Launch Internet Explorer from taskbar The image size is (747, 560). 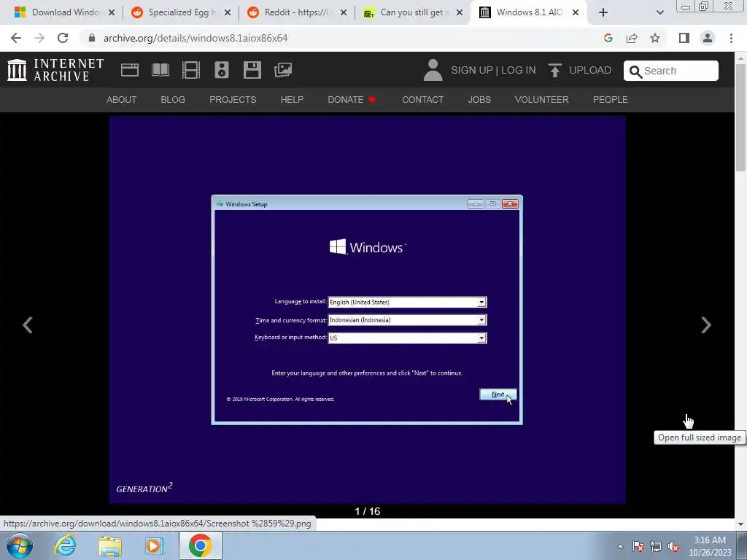click(x=65, y=545)
